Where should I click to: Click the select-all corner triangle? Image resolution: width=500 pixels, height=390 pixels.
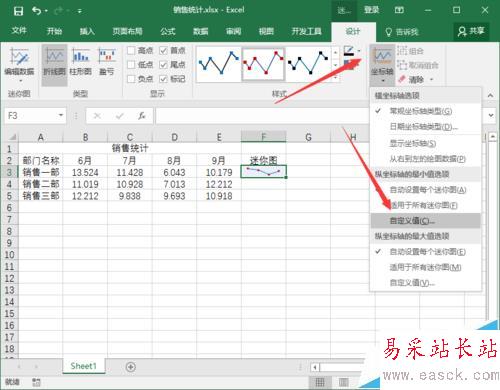12,137
